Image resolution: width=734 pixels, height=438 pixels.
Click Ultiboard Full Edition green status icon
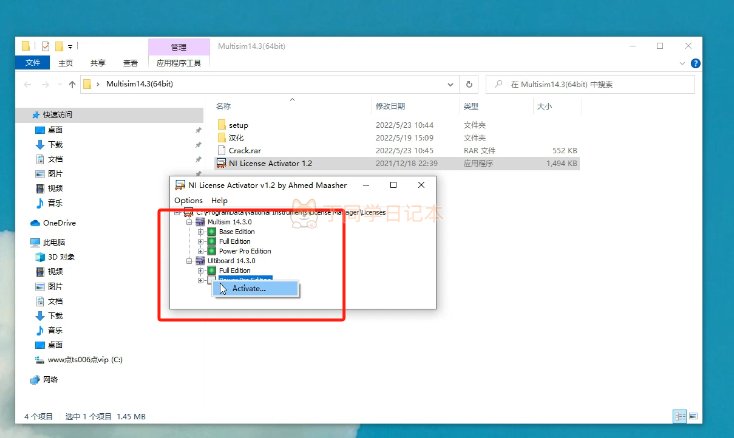pos(212,270)
